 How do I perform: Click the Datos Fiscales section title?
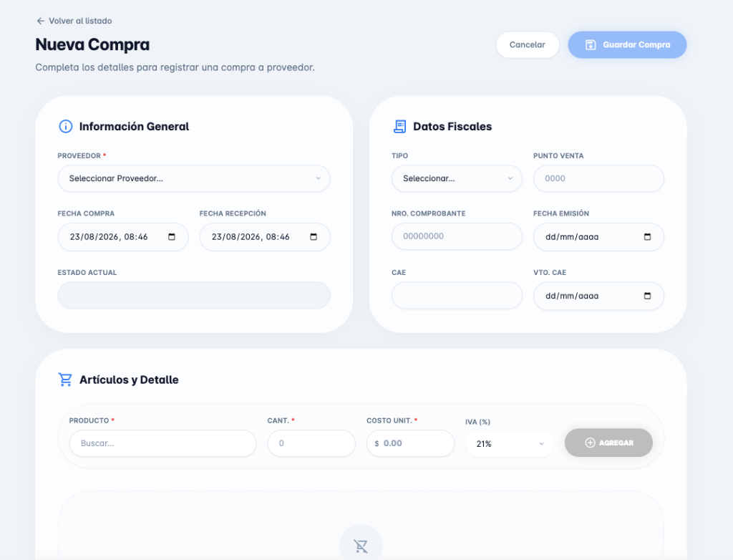452,126
